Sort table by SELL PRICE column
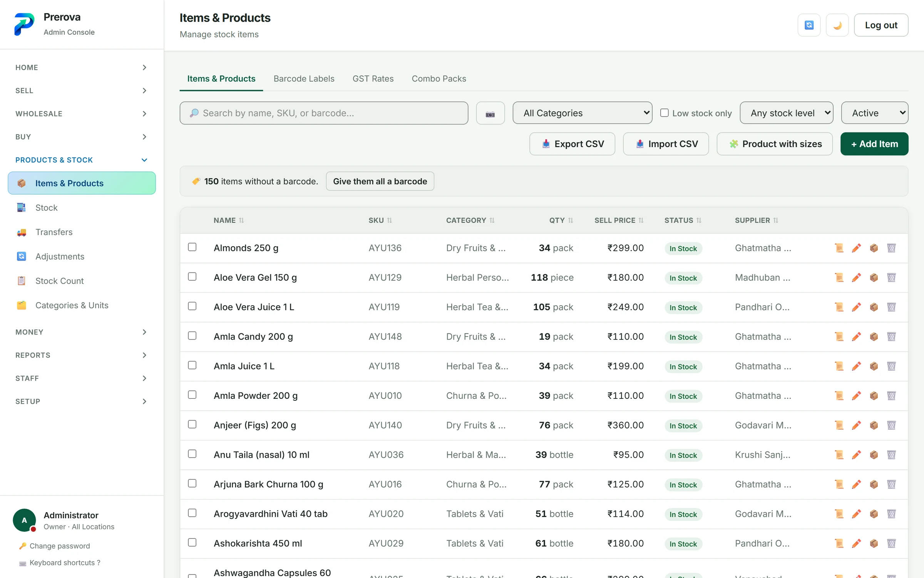 (x=619, y=220)
